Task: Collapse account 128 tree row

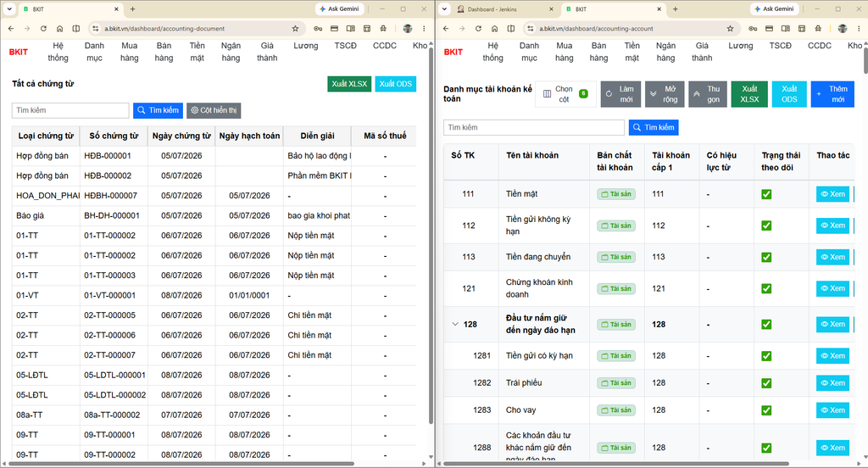Action: (x=455, y=325)
